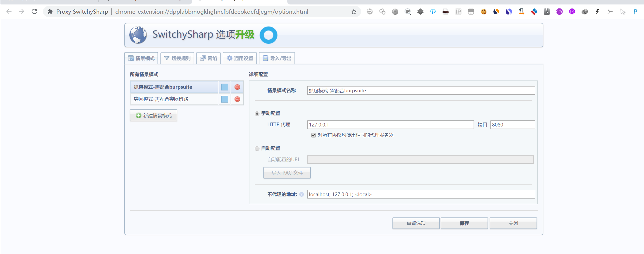Open the pilcrow with orange arrow extension
This screenshot has height=254, width=644.
point(522,12)
